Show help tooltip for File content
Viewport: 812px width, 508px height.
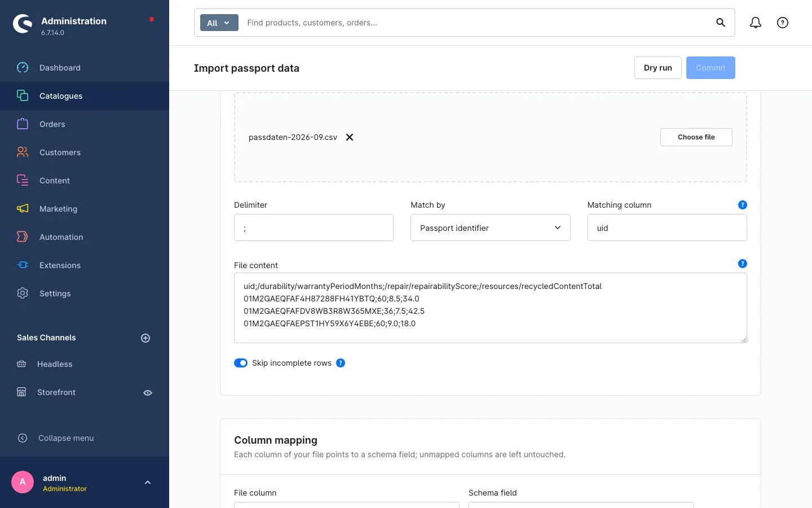pos(743,264)
